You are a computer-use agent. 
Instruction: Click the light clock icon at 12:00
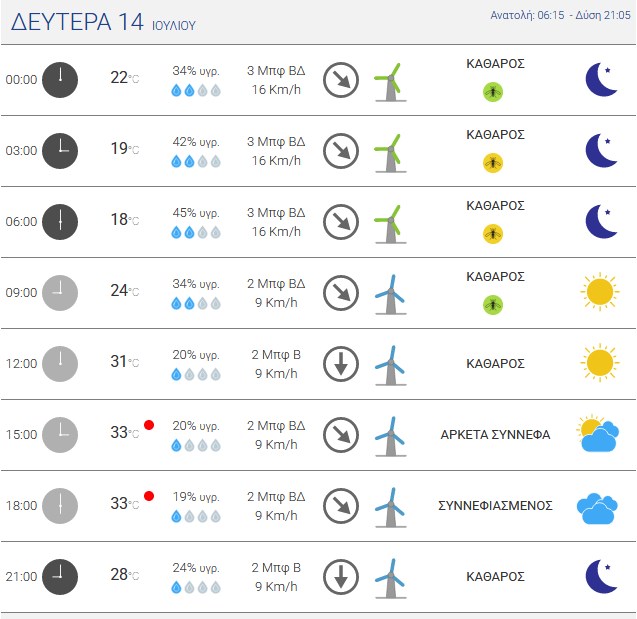tap(60, 364)
